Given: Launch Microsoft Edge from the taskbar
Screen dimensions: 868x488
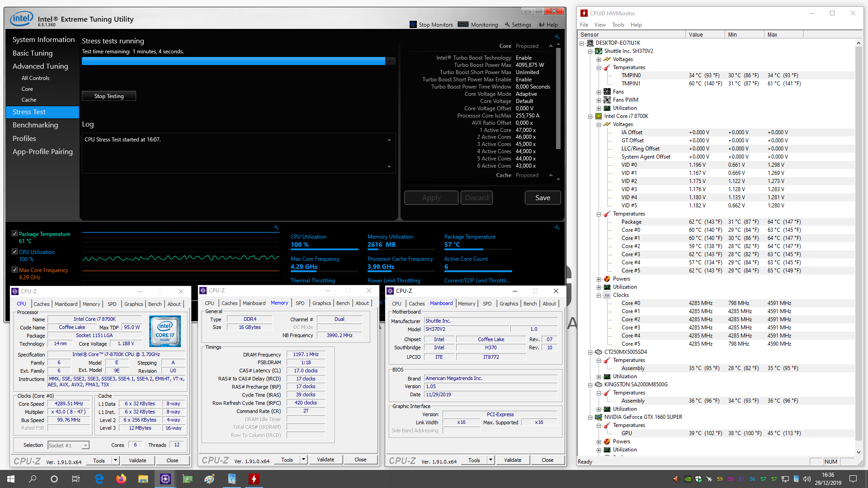Looking at the screenshot, I should [99, 479].
